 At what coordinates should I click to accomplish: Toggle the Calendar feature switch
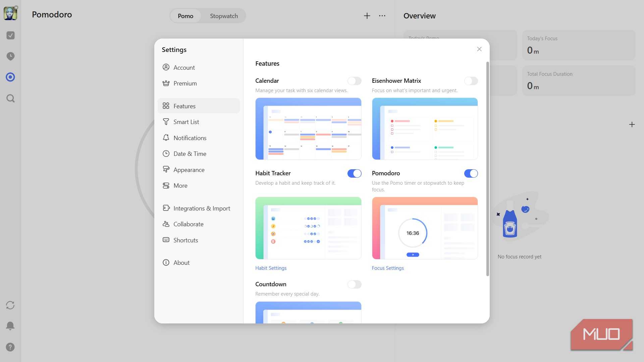[354, 81]
